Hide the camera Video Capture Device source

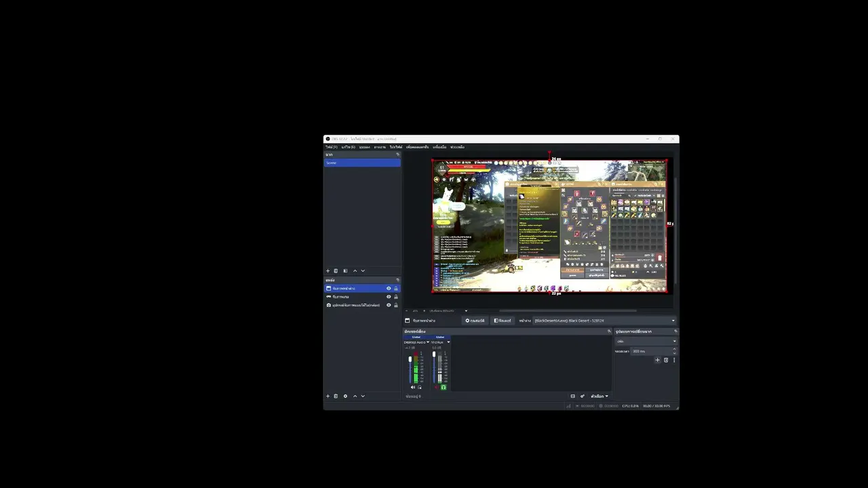click(x=389, y=305)
